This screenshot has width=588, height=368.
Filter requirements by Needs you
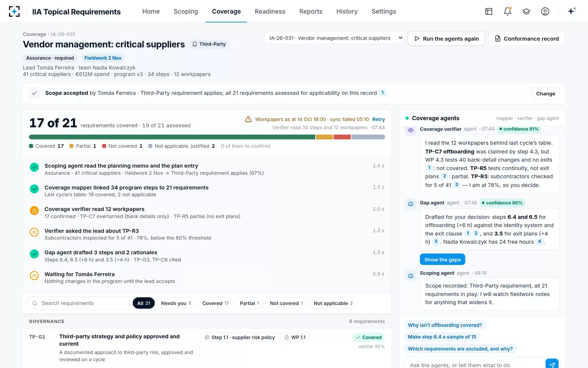[x=176, y=303]
